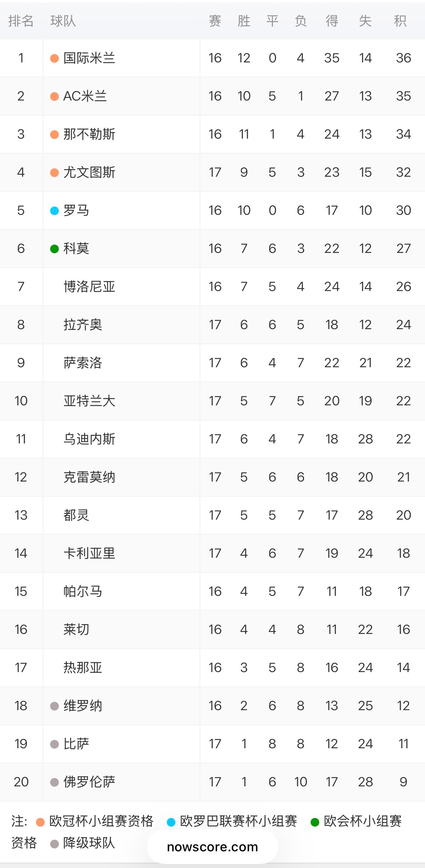Click the 积 points column header
425x868 pixels.
coord(400,21)
